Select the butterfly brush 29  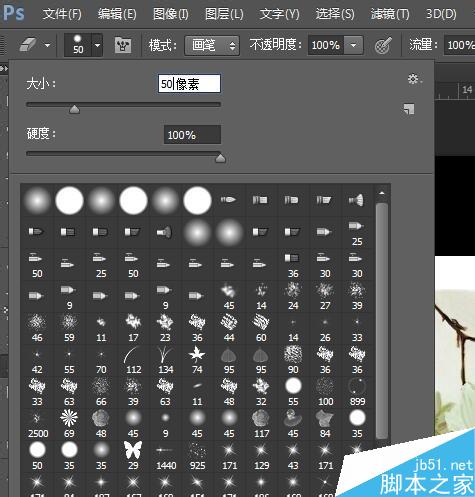tap(133, 455)
